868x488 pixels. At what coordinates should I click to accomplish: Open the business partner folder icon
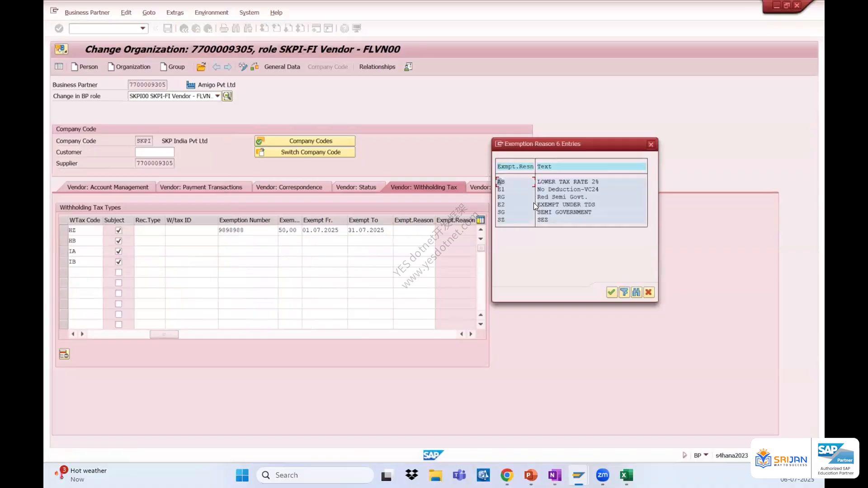(x=201, y=67)
